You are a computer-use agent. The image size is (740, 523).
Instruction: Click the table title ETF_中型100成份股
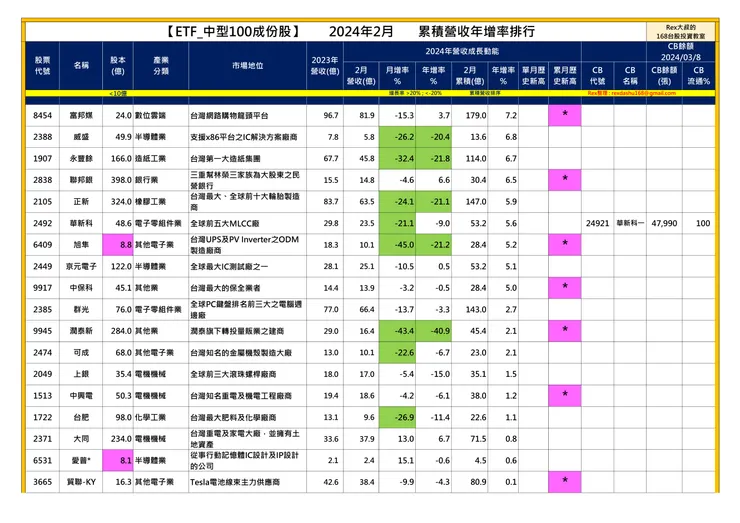[234, 32]
